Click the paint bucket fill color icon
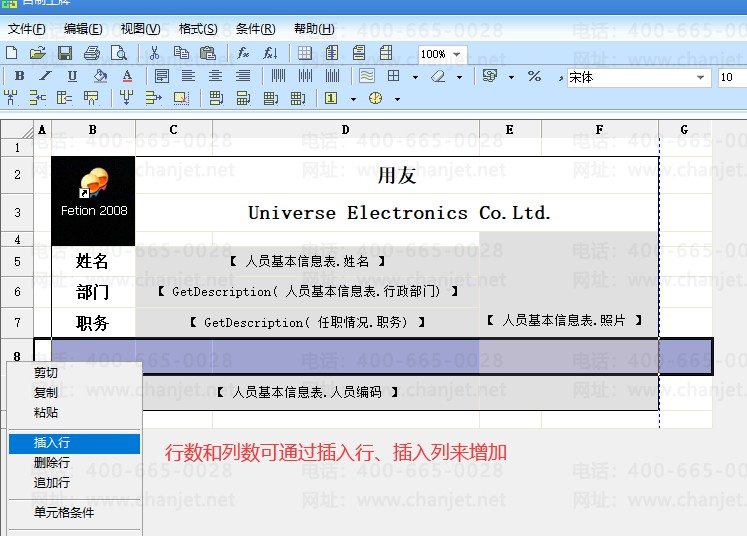This screenshot has height=536, width=747. point(99,76)
